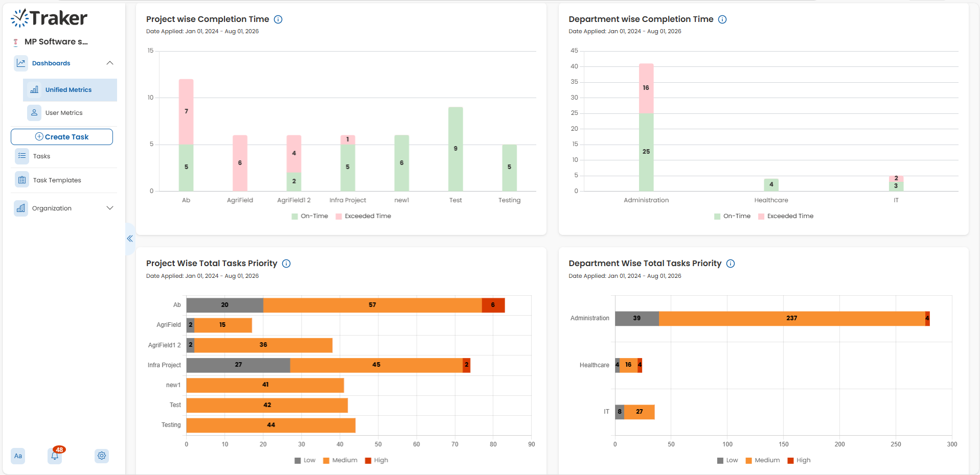Hide Medium series in Project Wise Priority legend
Image resolution: width=980 pixels, height=475 pixels.
[340, 460]
